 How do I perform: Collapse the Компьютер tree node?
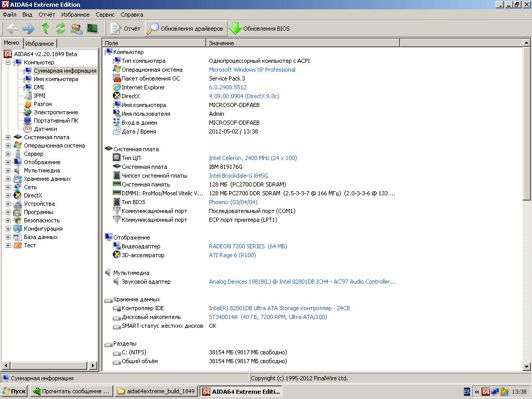tap(8, 62)
